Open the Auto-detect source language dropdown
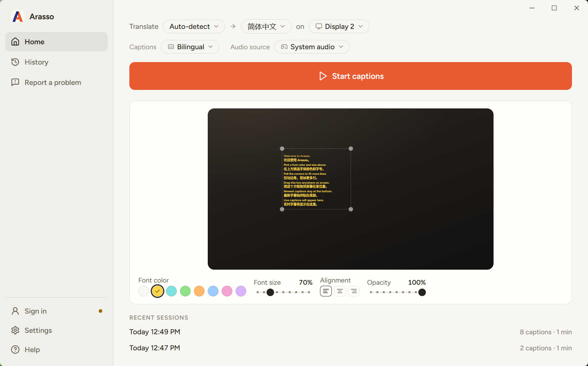The width and height of the screenshot is (588, 366). click(x=194, y=26)
